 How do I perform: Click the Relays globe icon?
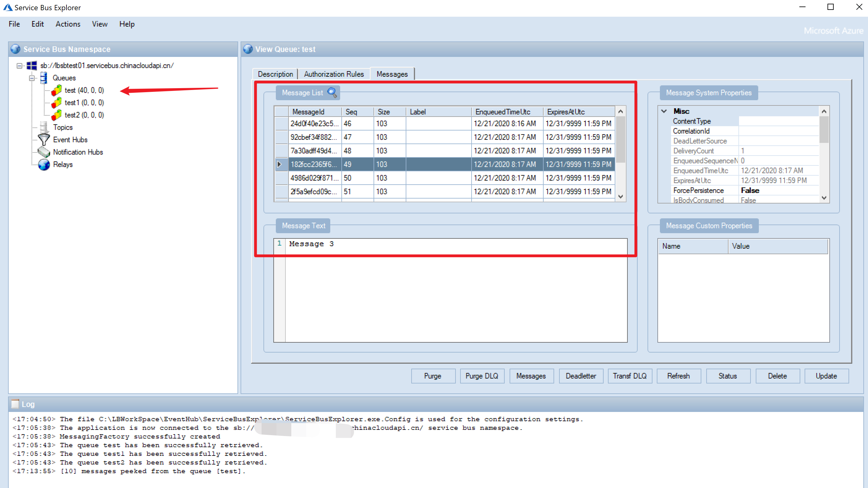(x=44, y=165)
